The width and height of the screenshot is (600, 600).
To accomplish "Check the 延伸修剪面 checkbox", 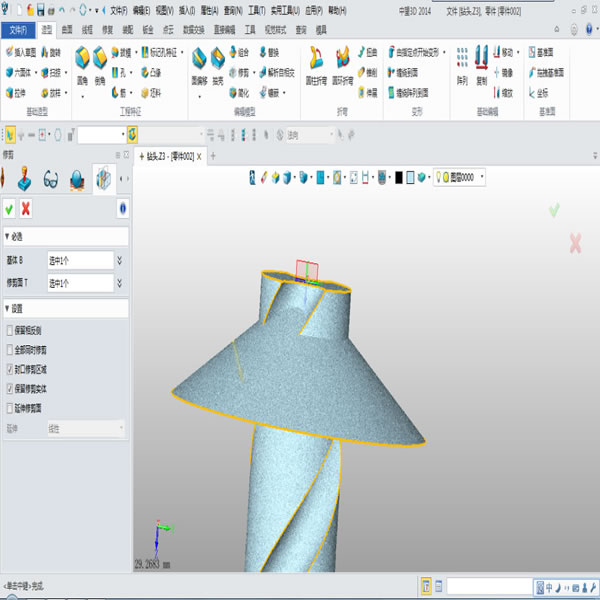I will [10, 408].
